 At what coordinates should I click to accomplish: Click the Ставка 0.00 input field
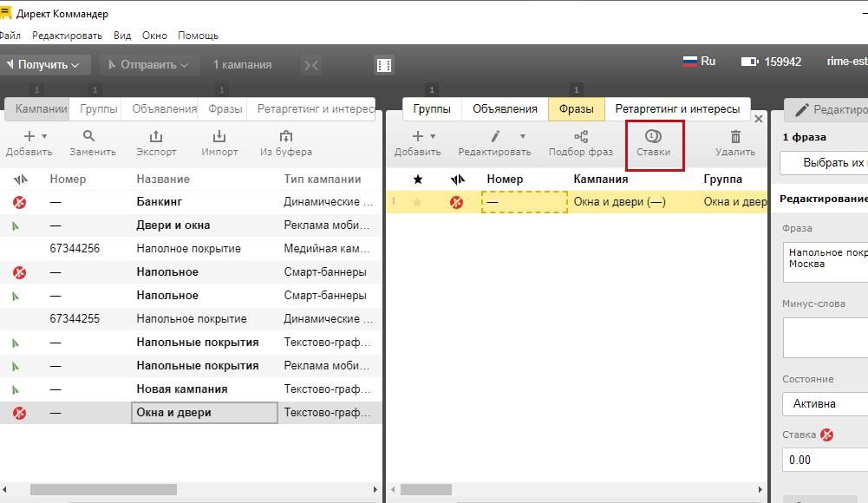[x=826, y=460]
